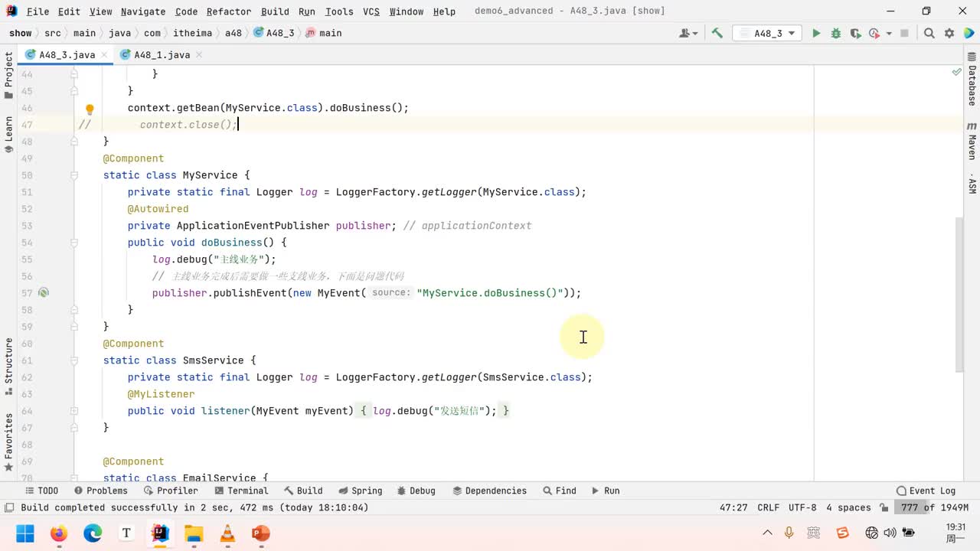Click the editor vertical scrollbar thumb

(x=960, y=295)
